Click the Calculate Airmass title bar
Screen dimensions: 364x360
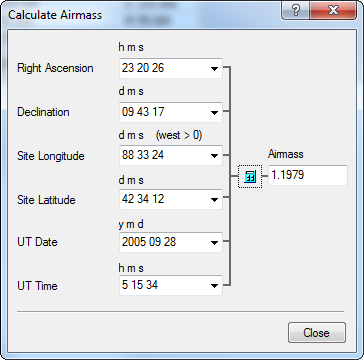143,13
